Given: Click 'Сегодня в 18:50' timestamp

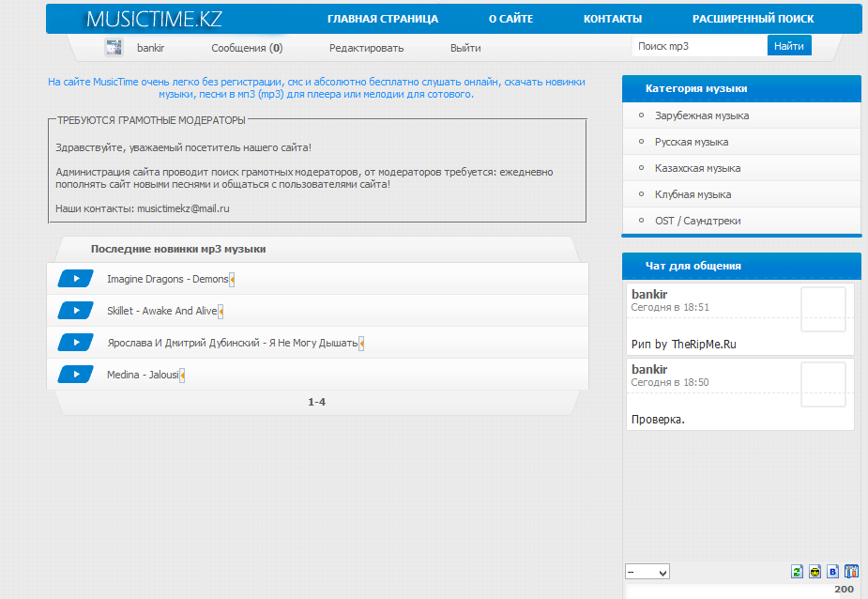Looking at the screenshot, I should click(x=670, y=383).
